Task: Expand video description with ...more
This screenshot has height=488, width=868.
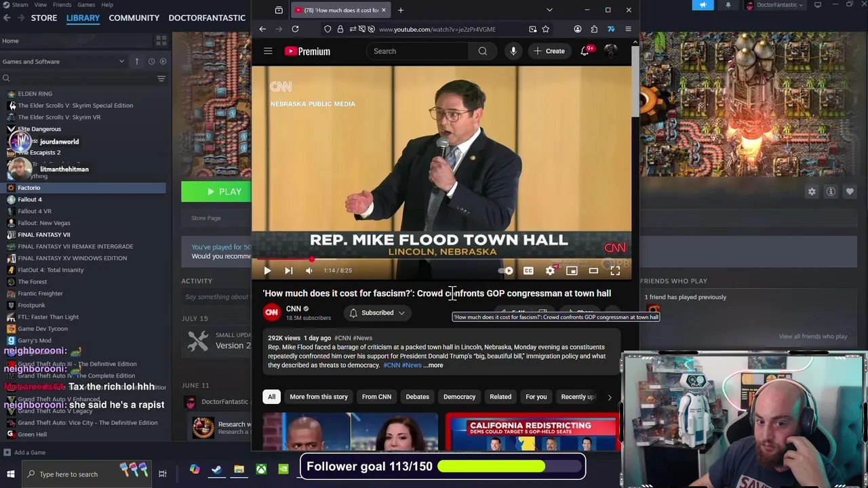Action: (x=434, y=365)
